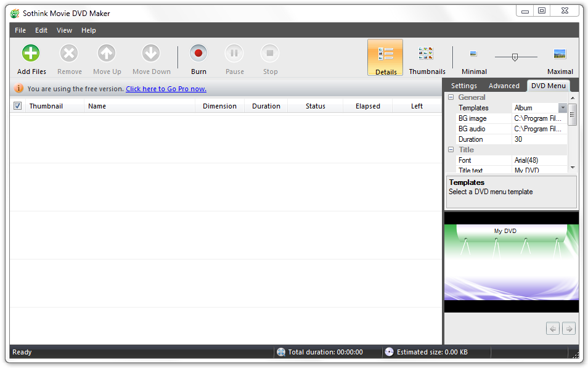Sort by the Dimension column header
This screenshot has height=368, width=588.
[220, 106]
